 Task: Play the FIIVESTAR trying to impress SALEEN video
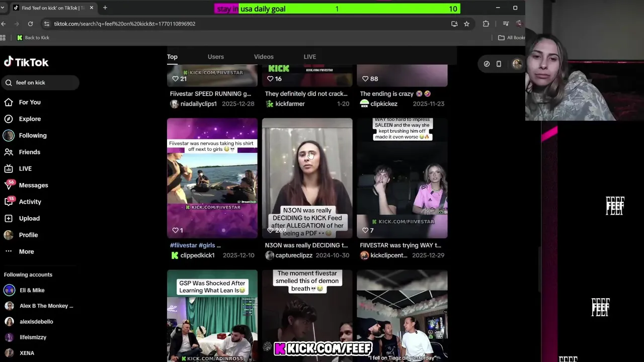pos(402,178)
